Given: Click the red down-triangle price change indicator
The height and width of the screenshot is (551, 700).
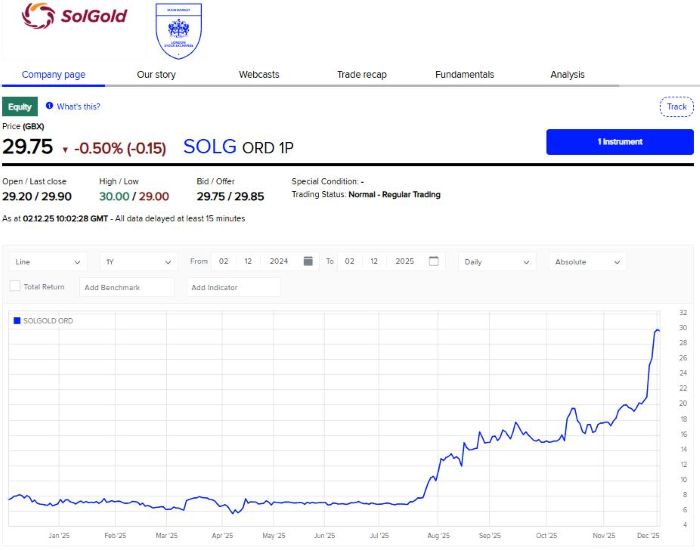Looking at the screenshot, I should click(65, 149).
